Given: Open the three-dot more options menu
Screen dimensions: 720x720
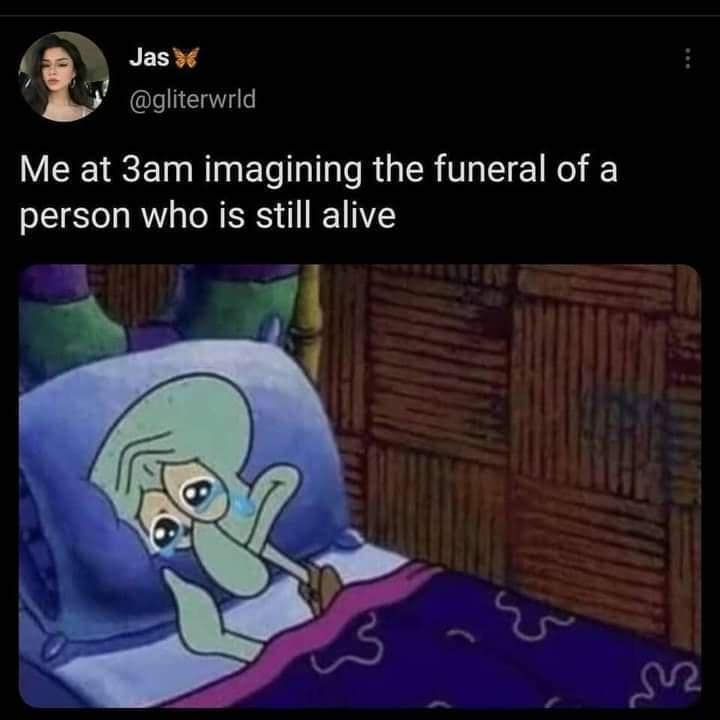Looking at the screenshot, I should click(x=687, y=59).
